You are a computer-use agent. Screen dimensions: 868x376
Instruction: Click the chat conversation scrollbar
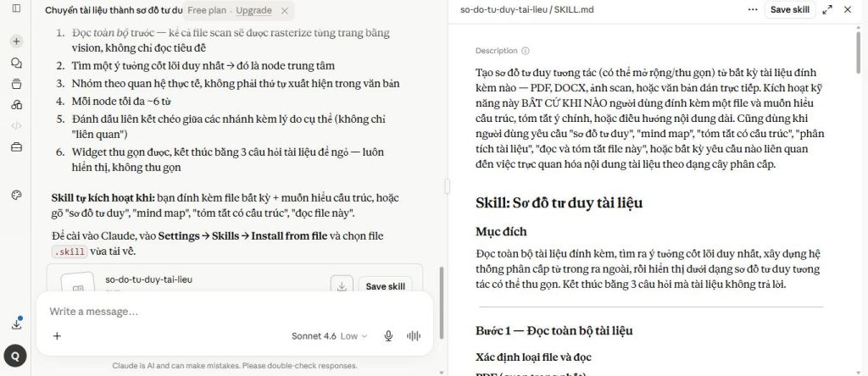coord(441,302)
